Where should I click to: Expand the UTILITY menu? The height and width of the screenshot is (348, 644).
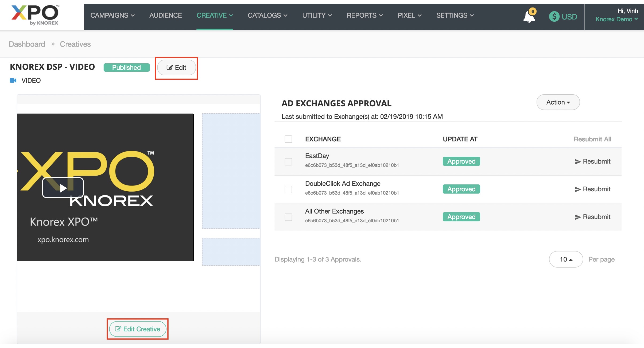(x=317, y=16)
